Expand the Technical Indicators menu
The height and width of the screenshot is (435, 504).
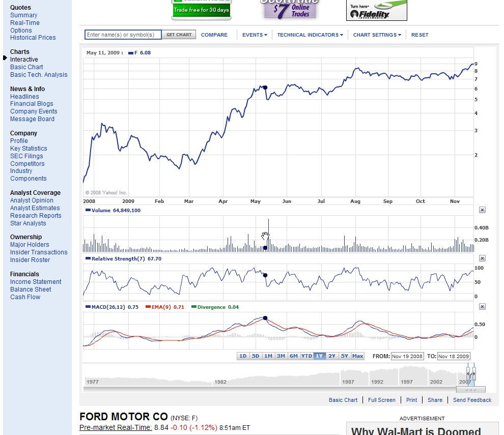point(310,35)
